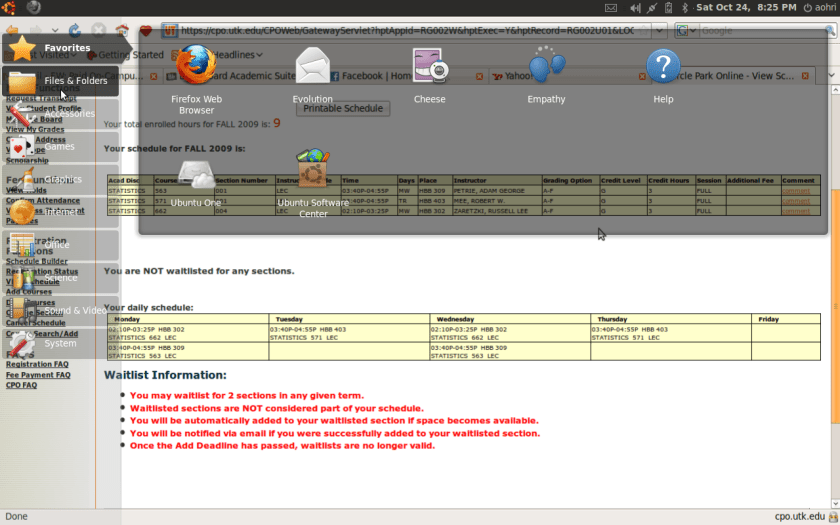Open the volume control in top panel
840x525 pixels.
point(635,8)
